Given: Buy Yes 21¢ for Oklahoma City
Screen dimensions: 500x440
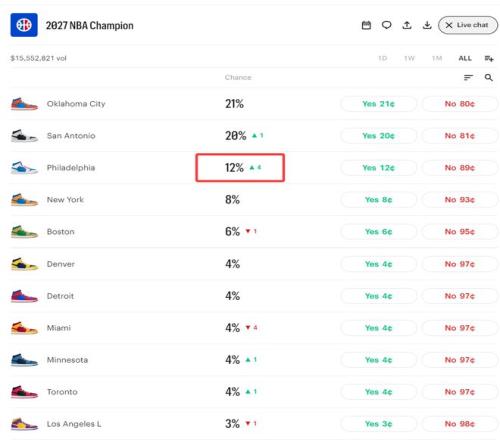Looking at the screenshot, I should [x=378, y=104].
